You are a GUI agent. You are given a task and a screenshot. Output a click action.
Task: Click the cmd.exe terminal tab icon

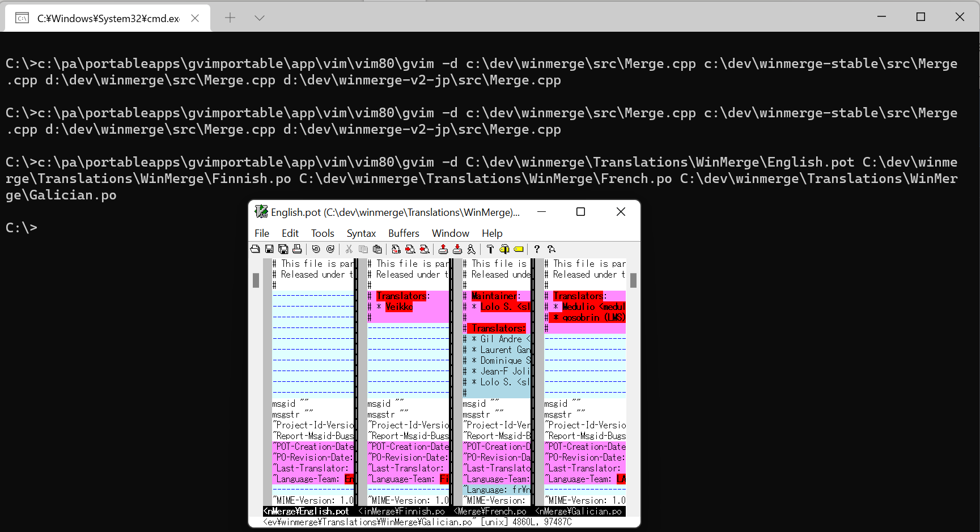22,18
